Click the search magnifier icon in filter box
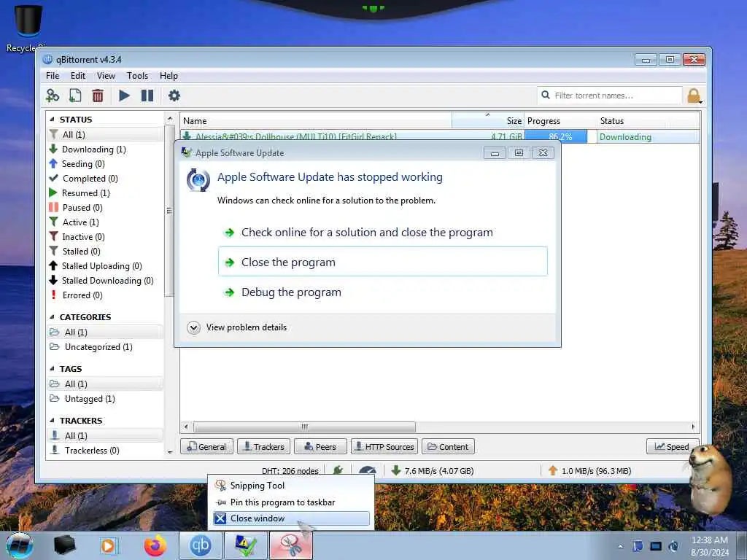 click(x=546, y=96)
